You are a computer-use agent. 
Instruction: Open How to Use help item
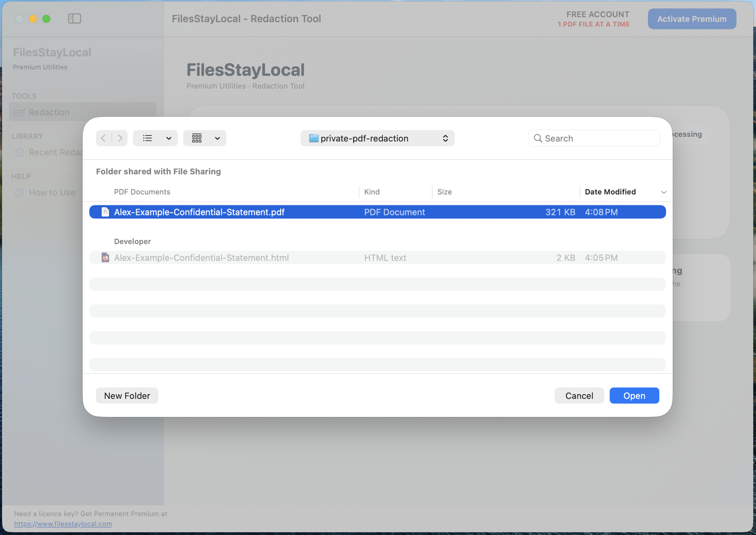tap(52, 192)
